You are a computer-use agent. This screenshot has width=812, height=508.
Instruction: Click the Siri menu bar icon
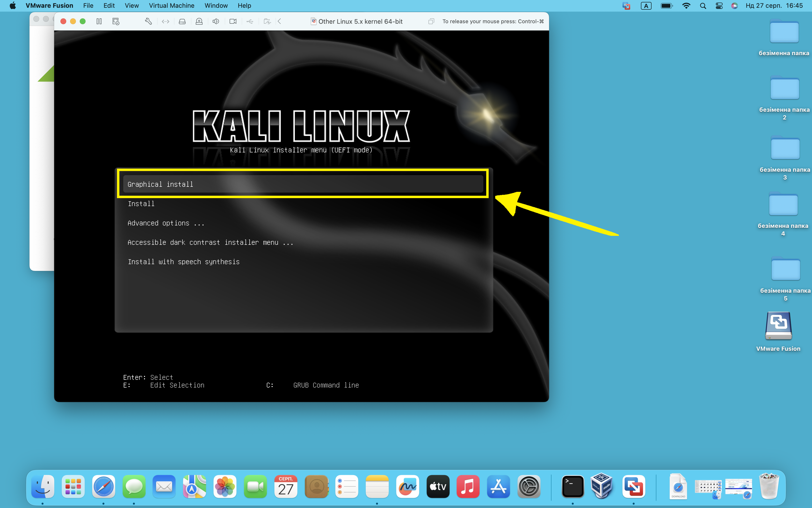click(734, 6)
